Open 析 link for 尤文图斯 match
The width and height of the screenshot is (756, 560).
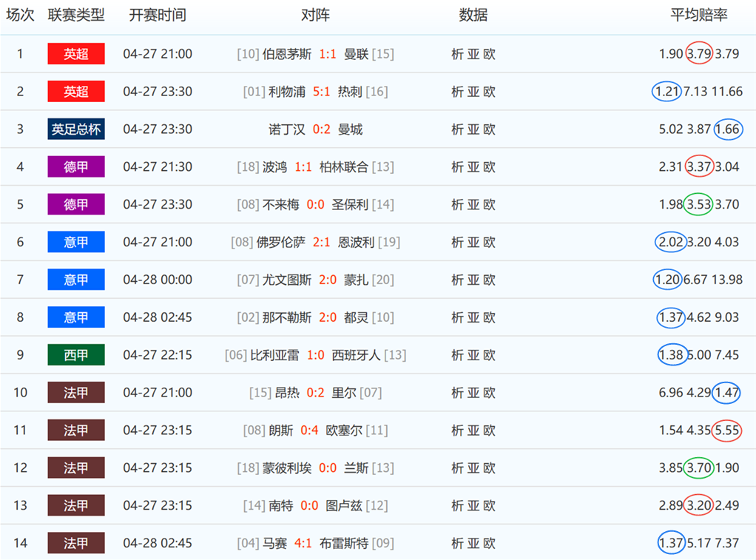(x=458, y=280)
